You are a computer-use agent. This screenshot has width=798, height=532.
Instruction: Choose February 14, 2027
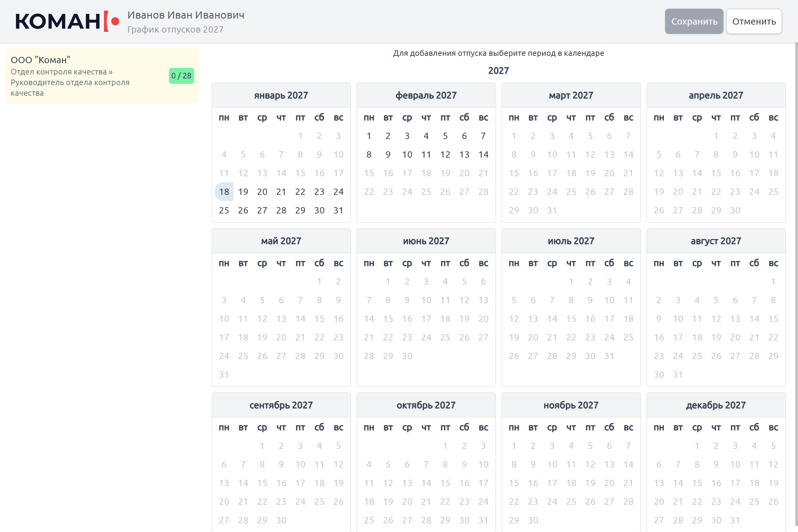pyautogui.click(x=483, y=155)
